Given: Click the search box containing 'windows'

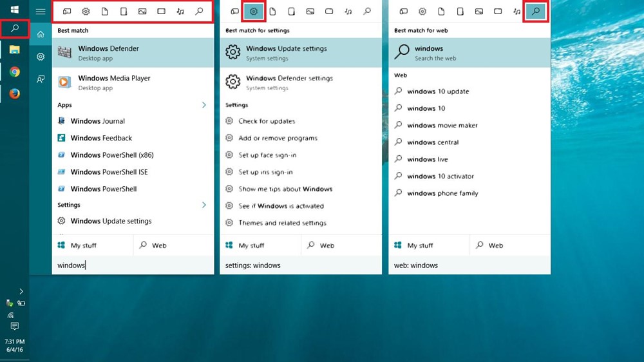Looking at the screenshot, I should tap(133, 265).
